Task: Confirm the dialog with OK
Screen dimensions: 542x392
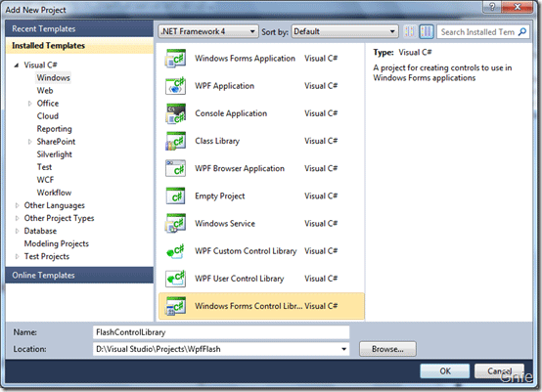Action: pyautogui.click(x=445, y=370)
